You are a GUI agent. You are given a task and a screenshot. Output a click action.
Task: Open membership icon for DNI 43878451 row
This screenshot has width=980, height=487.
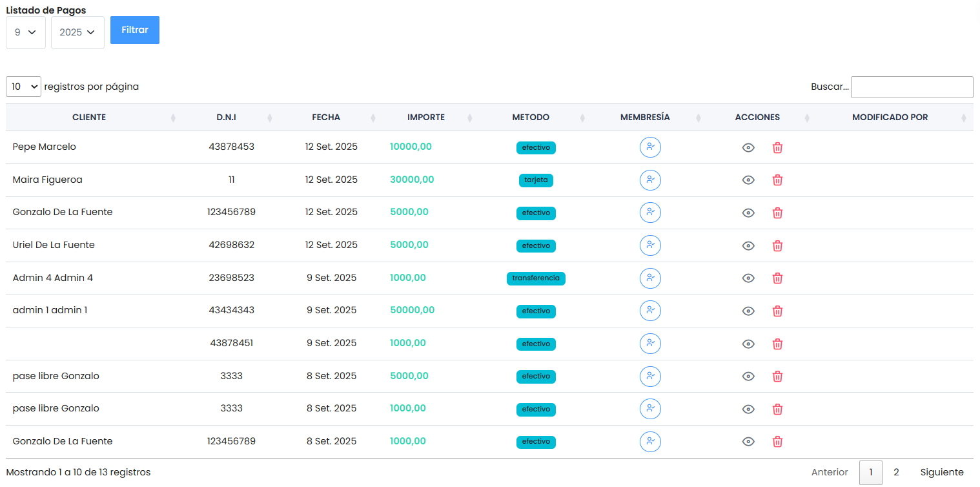click(x=650, y=344)
